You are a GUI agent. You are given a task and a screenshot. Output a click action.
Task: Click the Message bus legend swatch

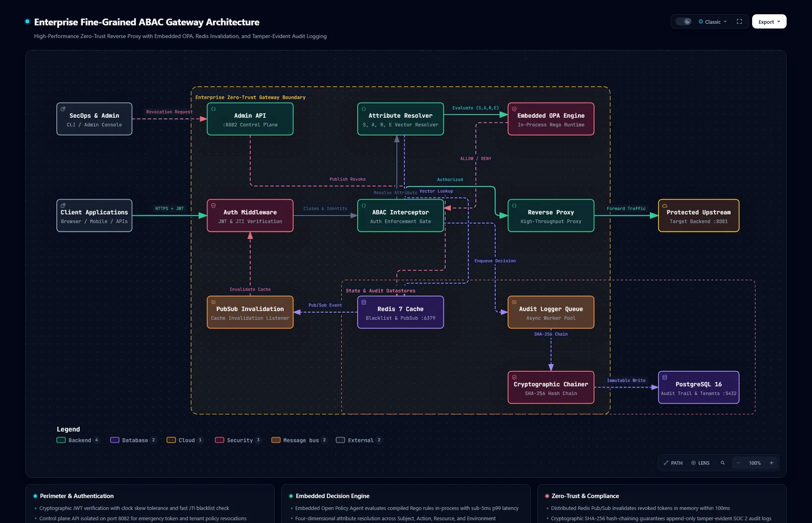click(276, 440)
